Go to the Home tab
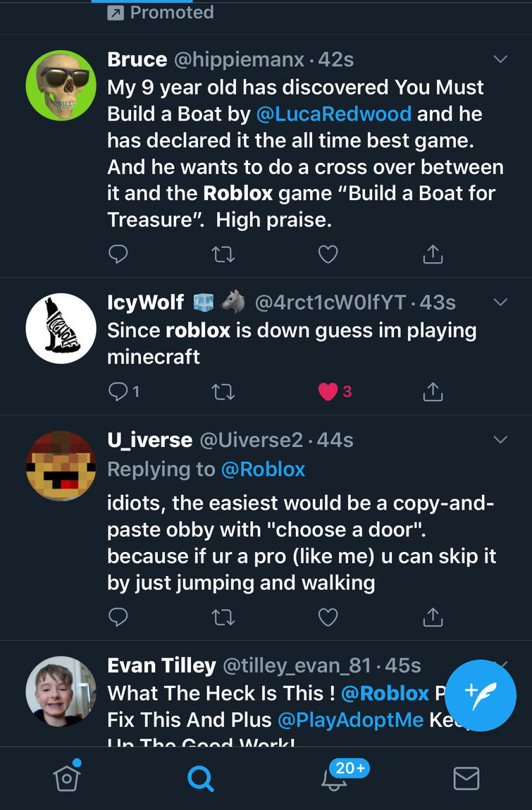Screen dimensions: 532x810 tap(67, 777)
